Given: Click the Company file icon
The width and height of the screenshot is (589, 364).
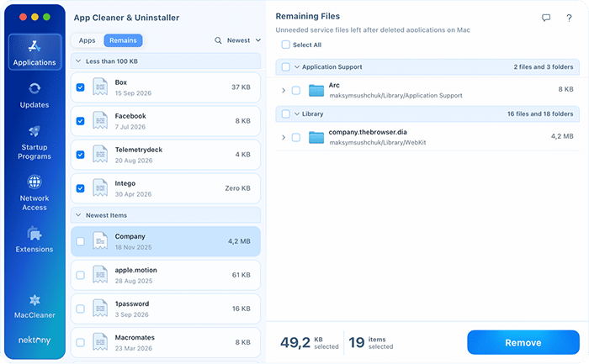Looking at the screenshot, I should [100, 241].
